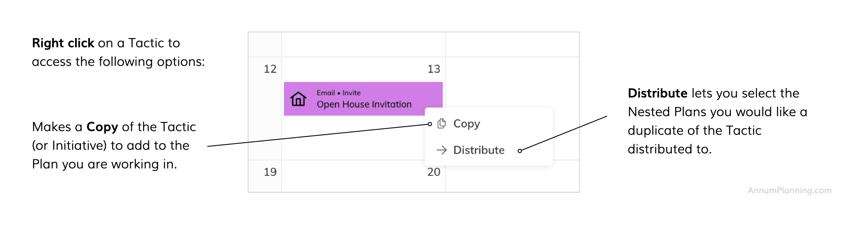The image size is (868, 227).
Task: Click the Distribute arrow icon
Action: click(x=442, y=150)
